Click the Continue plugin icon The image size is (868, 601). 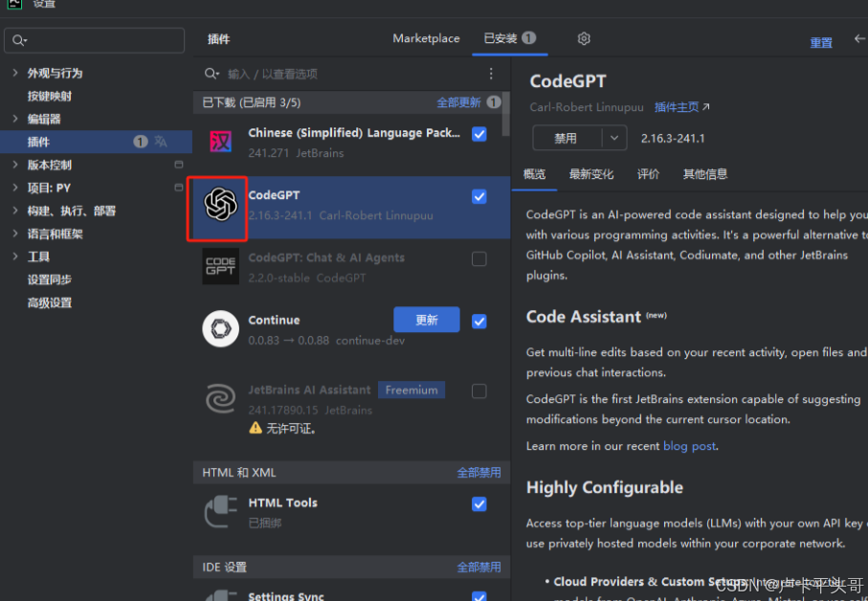pos(220,328)
